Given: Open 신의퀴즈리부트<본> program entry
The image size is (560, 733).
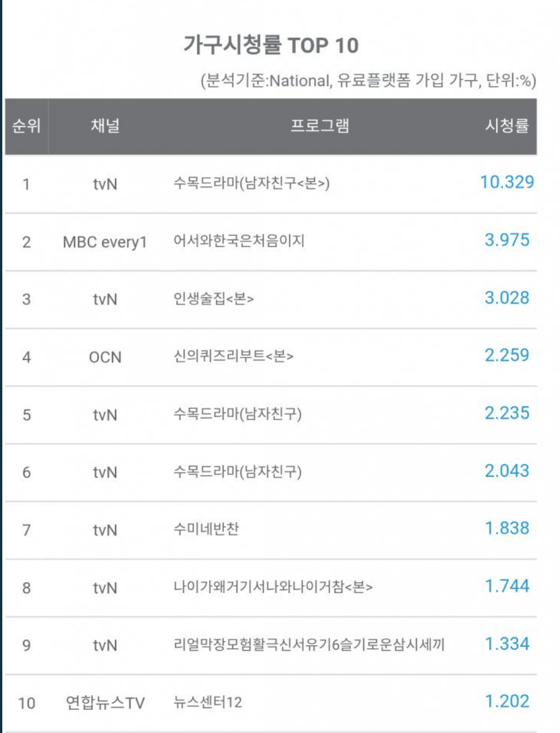Looking at the screenshot, I should click(x=233, y=356).
